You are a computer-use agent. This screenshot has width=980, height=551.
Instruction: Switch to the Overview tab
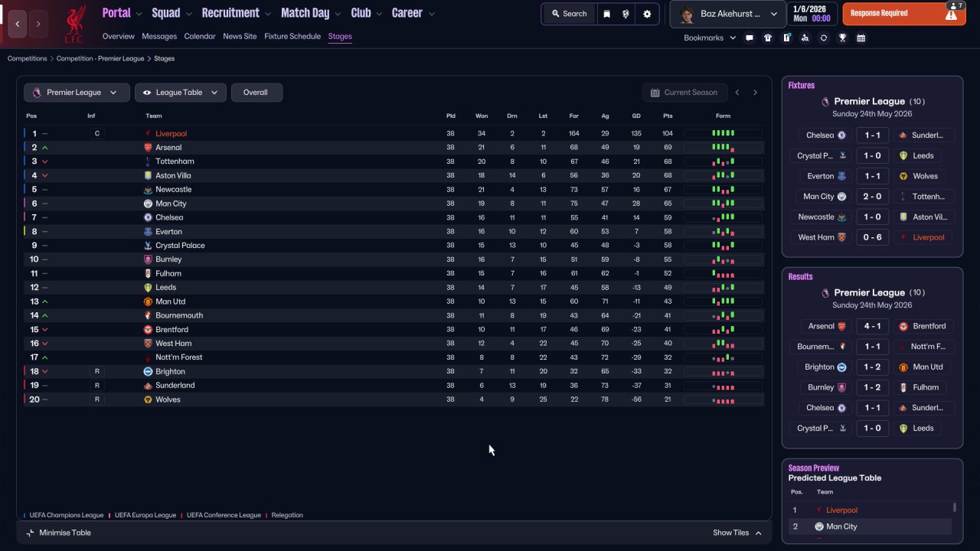coord(119,37)
